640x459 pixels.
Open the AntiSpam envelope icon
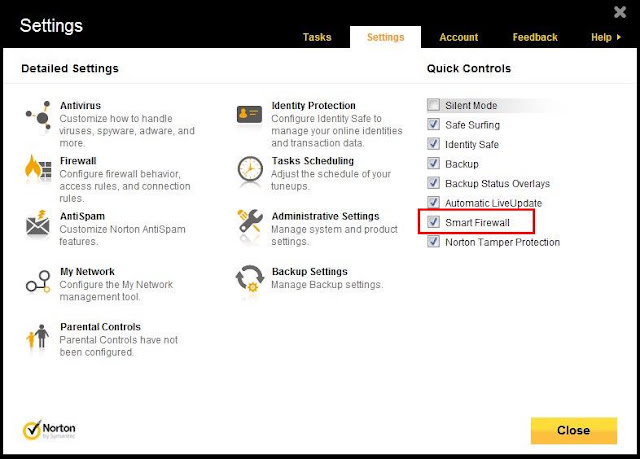pyautogui.click(x=38, y=224)
